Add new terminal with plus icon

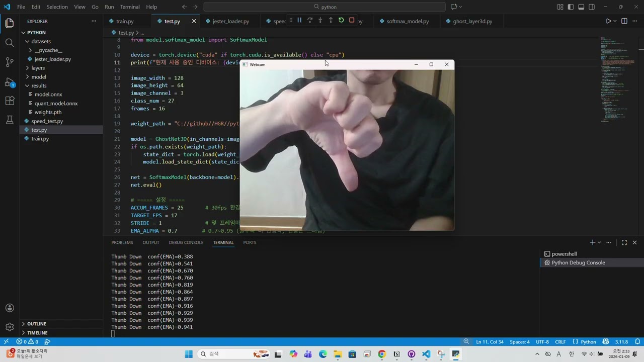coord(592,242)
